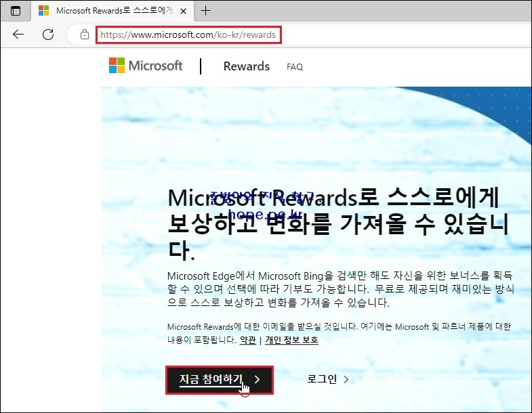Image resolution: width=532 pixels, height=413 pixels.
Task: Open the Microsoft logo home link
Action: (146, 66)
